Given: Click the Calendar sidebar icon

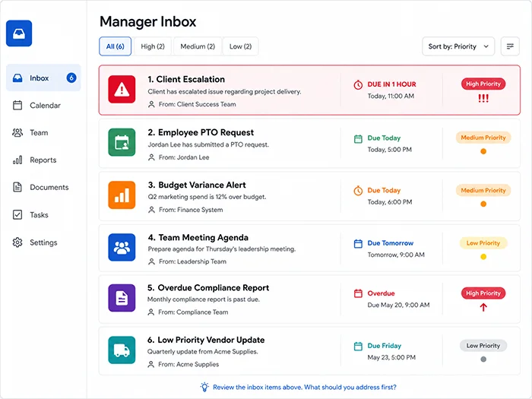Looking at the screenshot, I should 17,105.
